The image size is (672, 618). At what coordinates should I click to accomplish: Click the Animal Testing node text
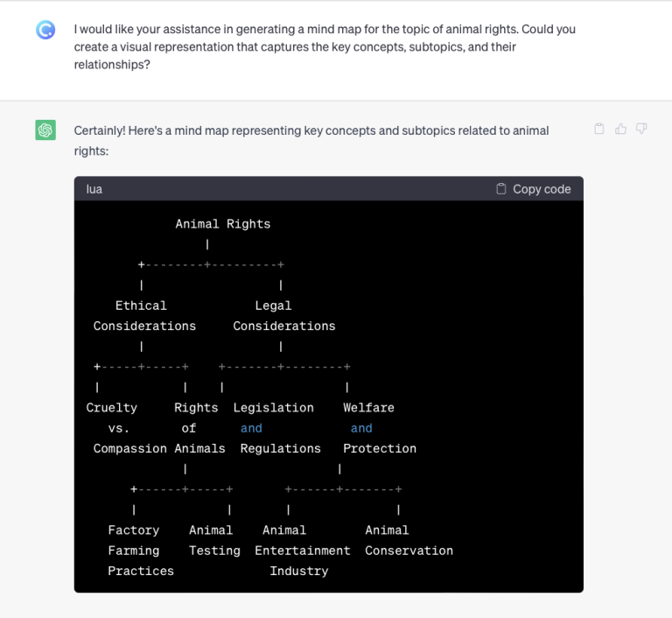[x=213, y=540]
